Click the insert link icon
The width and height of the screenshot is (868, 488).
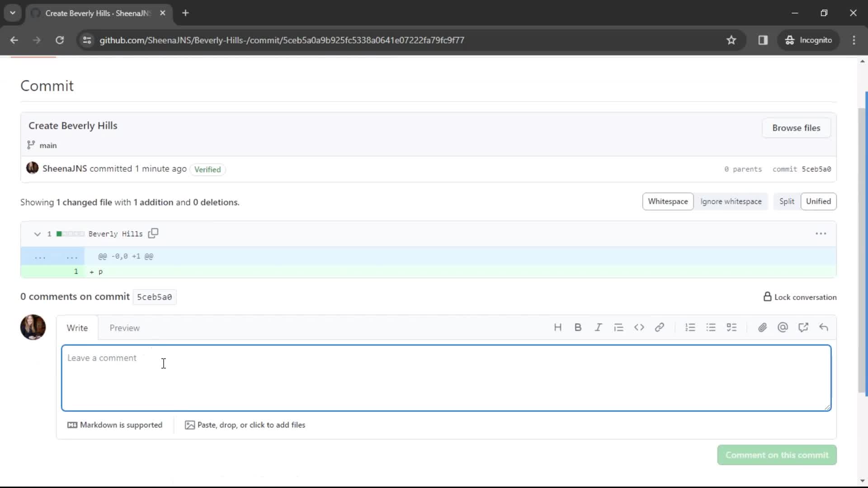click(660, 328)
